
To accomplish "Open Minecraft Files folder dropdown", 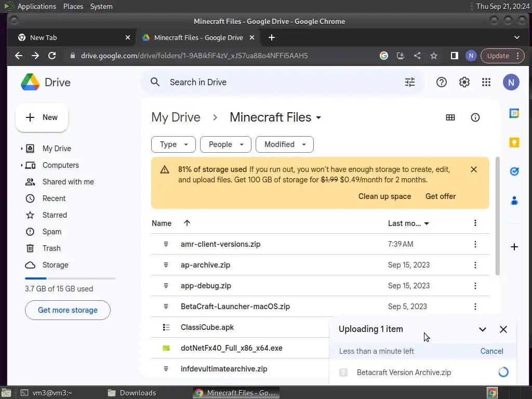I will tap(318, 118).
